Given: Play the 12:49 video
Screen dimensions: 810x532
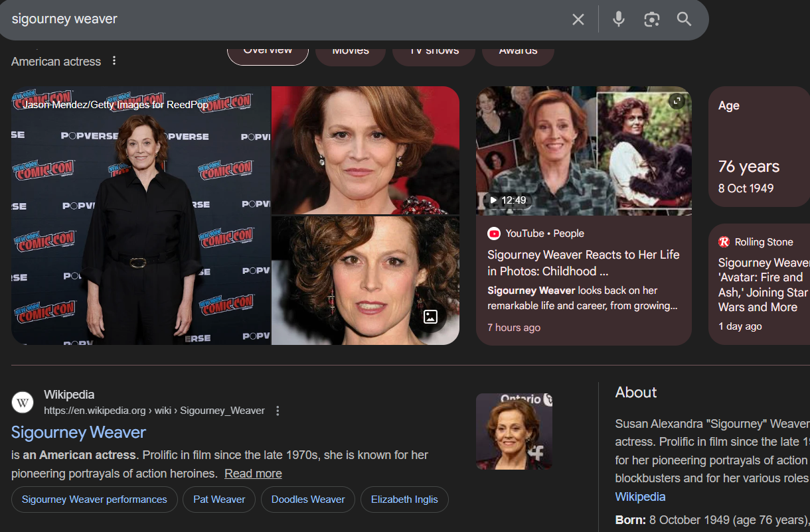Looking at the screenshot, I should tap(508, 200).
